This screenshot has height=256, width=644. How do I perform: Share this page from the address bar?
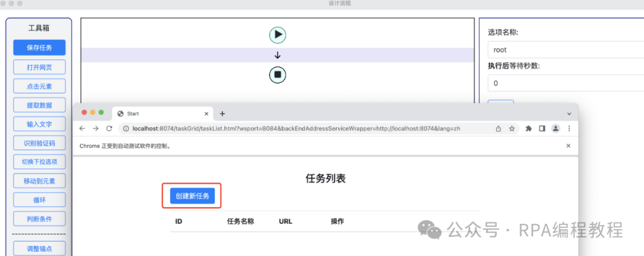(x=499, y=129)
